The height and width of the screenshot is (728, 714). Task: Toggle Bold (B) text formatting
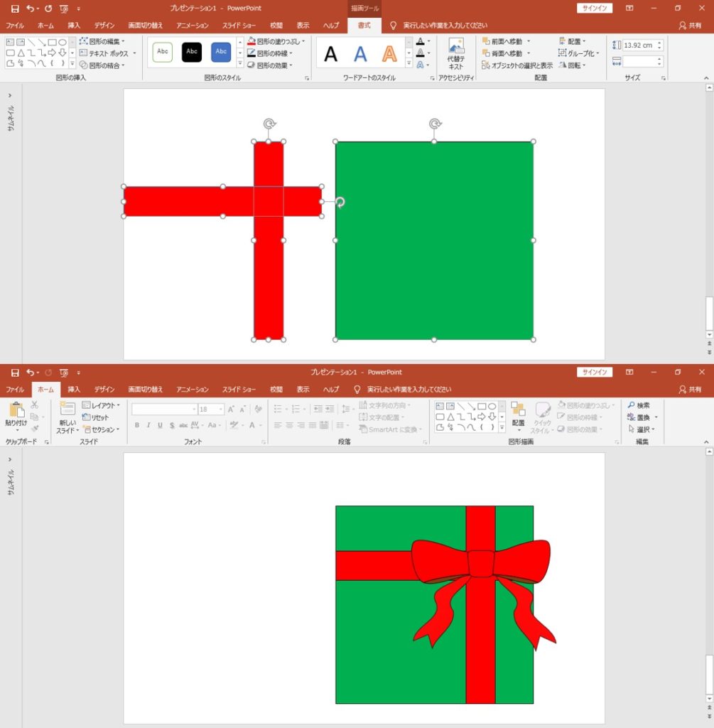136,425
